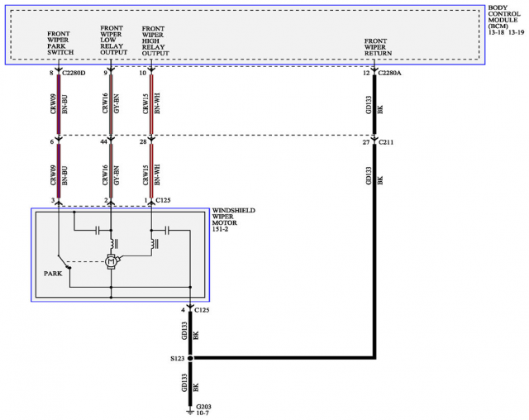Click the high-speed coil symbol right of the motor
The image size is (529, 420).
151,244
